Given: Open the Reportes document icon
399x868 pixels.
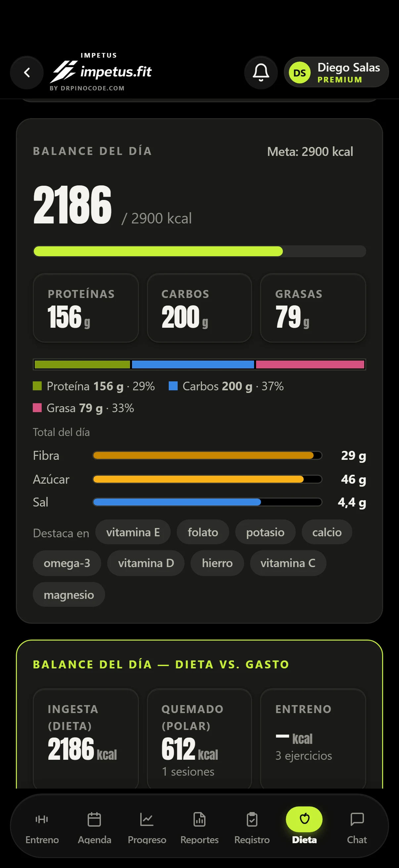Looking at the screenshot, I should click(199, 819).
